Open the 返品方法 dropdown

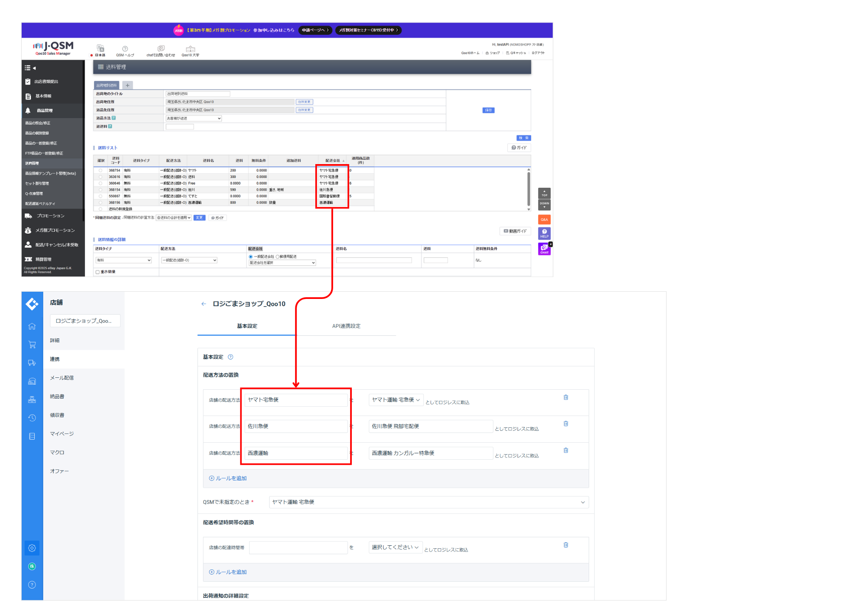click(194, 118)
